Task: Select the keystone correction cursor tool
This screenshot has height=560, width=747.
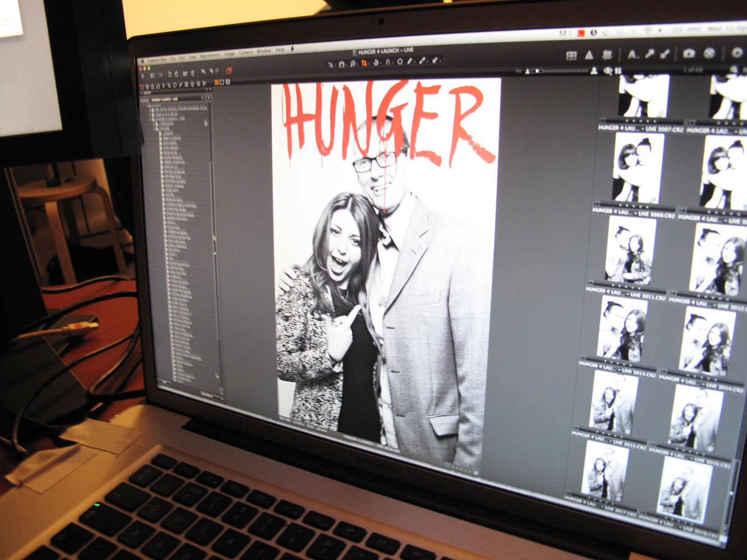Action: click(388, 62)
